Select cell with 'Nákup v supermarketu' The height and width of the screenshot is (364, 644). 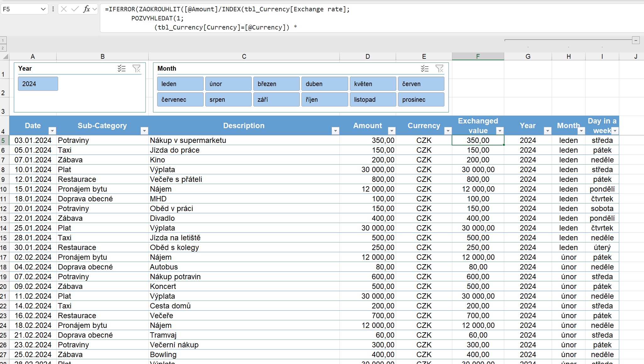[x=244, y=140]
